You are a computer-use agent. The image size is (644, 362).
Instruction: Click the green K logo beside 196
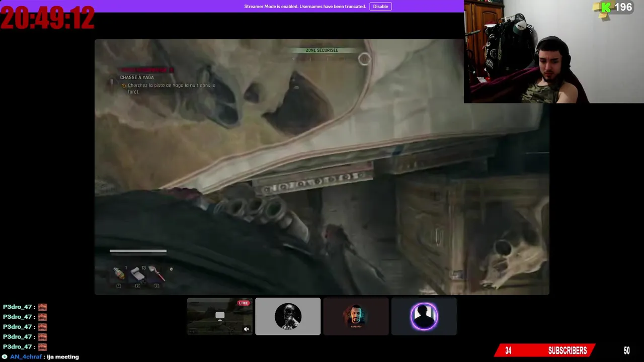tap(606, 7)
